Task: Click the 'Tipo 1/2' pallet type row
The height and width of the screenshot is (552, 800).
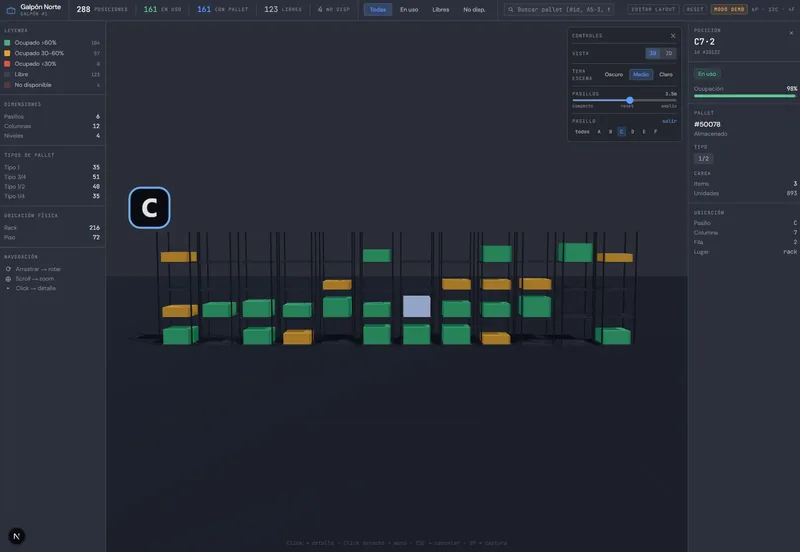Action: click(52, 187)
